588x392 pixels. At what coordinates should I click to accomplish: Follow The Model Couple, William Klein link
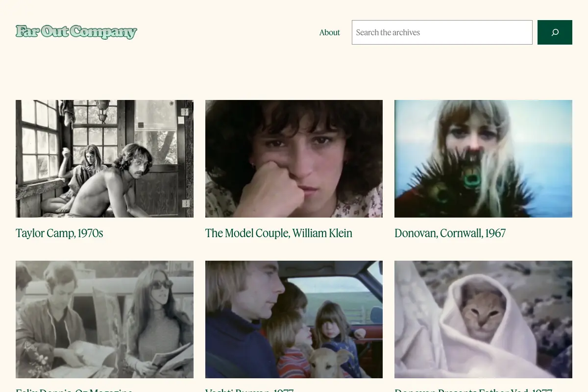click(x=279, y=233)
